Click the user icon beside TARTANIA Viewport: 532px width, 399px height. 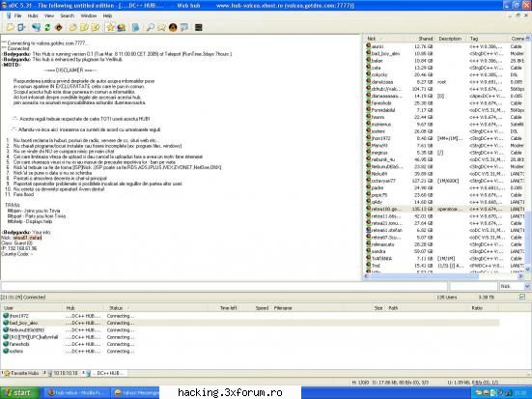tap(369, 258)
